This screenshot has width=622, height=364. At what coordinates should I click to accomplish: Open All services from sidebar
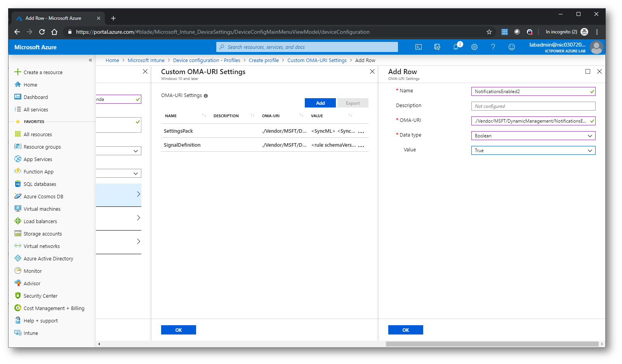tap(36, 109)
